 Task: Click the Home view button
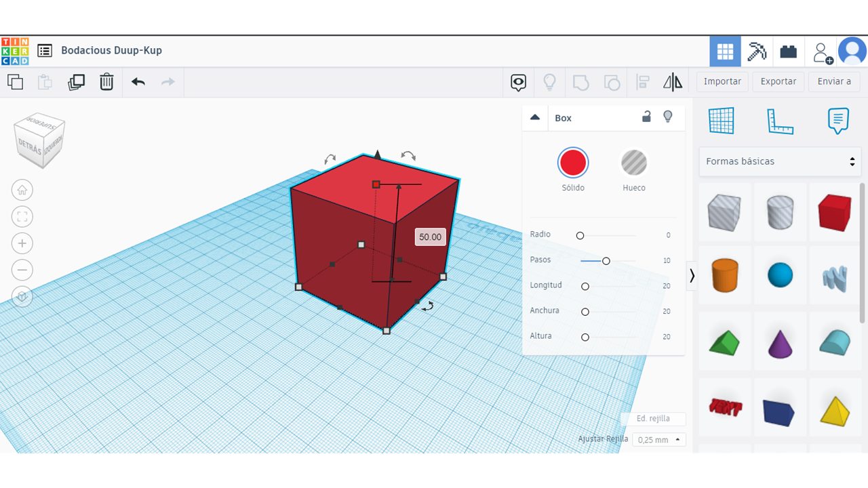(x=22, y=190)
